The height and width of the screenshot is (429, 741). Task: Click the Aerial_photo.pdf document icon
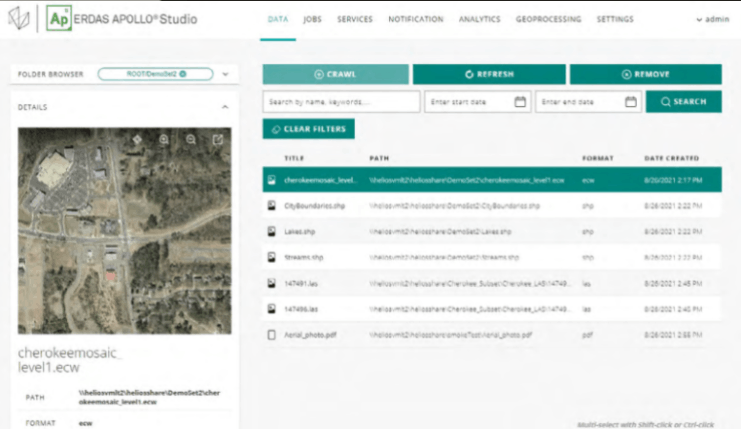[271, 335]
